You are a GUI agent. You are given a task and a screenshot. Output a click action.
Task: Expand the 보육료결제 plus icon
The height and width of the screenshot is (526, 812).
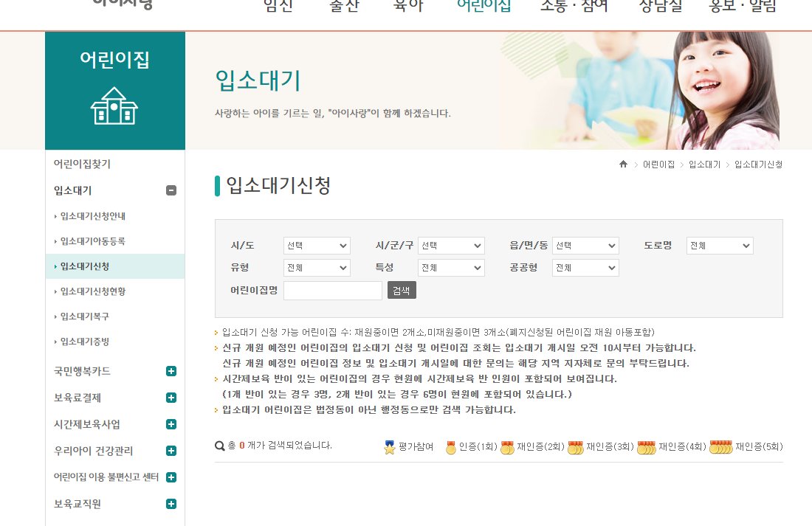click(171, 398)
